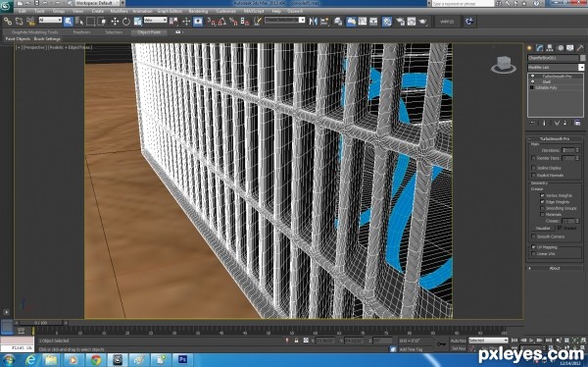Open the Material Editor
Viewport: 588px width, 367px height.
click(387, 22)
